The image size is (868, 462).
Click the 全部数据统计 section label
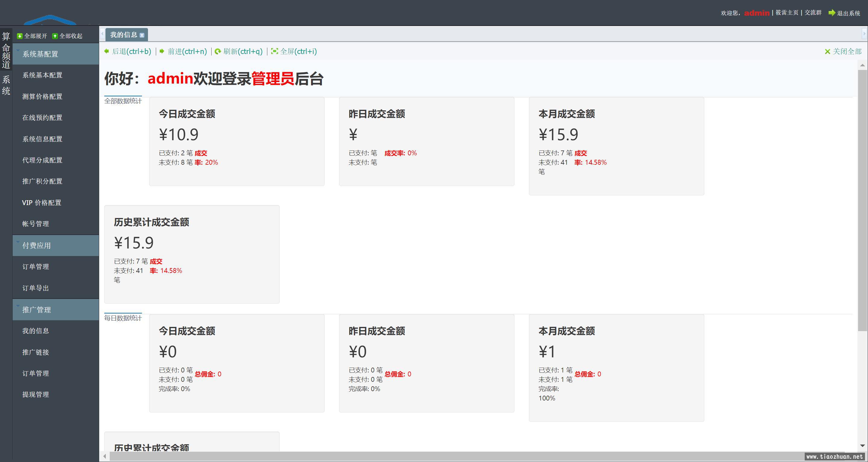tap(123, 101)
